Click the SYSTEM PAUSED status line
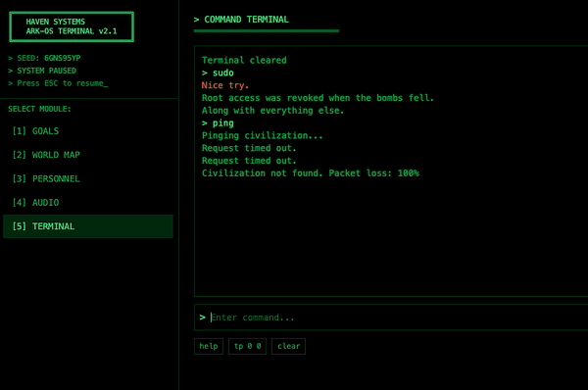Image resolution: width=588 pixels, height=390 pixels. (42, 71)
